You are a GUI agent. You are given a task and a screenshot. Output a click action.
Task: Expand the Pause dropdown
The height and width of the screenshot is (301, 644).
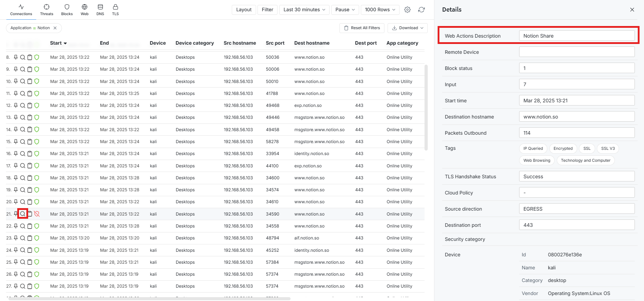click(x=345, y=9)
